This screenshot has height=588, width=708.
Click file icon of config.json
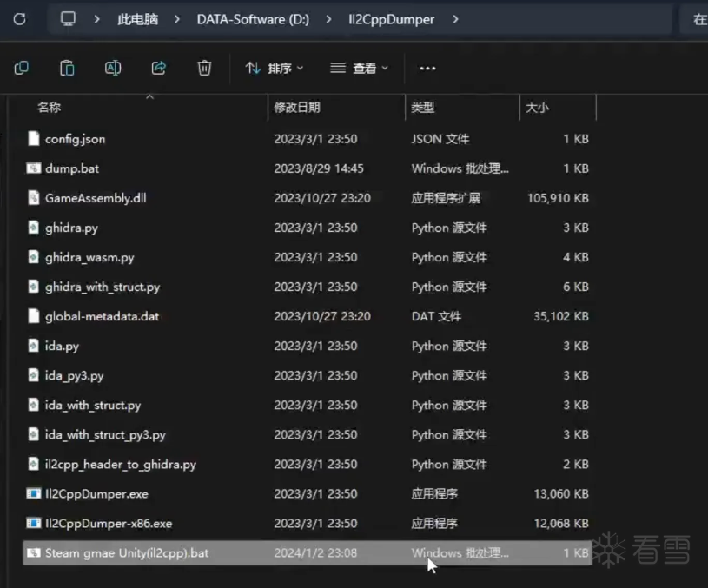[x=33, y=138]
